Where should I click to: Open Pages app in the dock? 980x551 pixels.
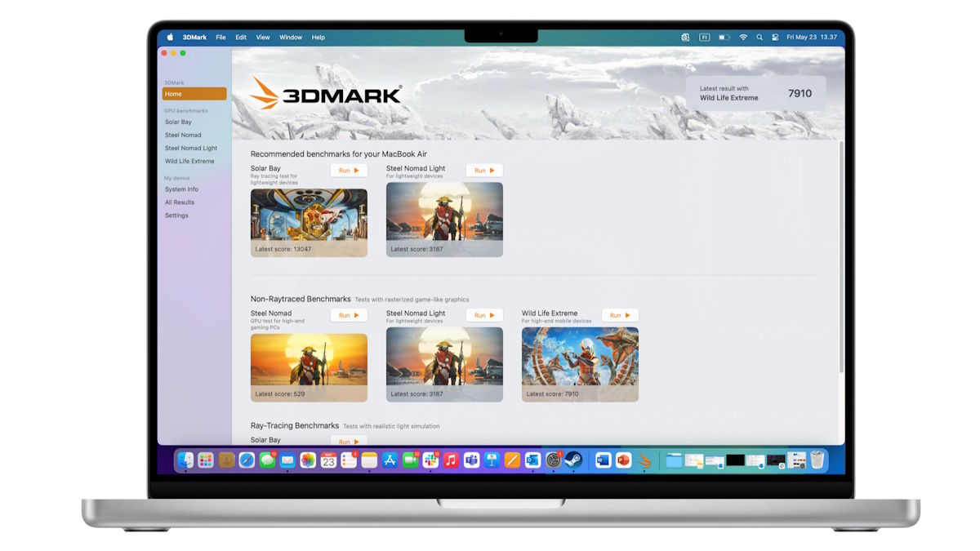[512, 460]
